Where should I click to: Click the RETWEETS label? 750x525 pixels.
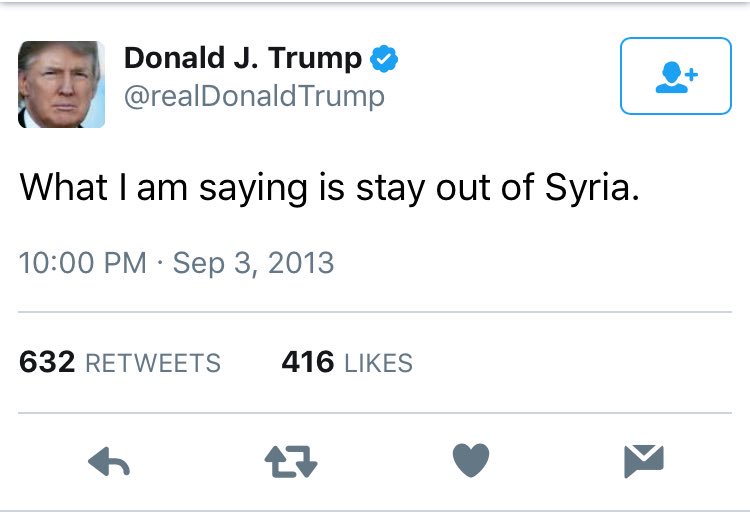(153, 363)
